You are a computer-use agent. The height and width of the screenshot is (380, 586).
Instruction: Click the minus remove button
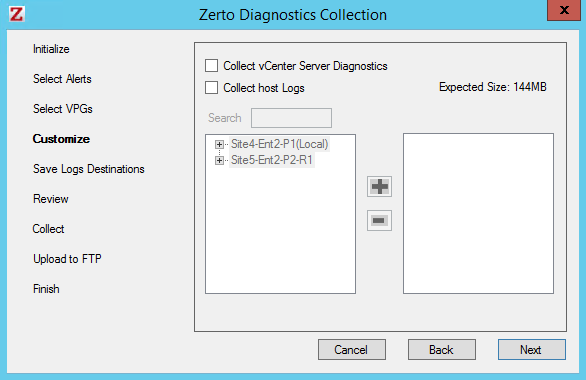pyautogui.click(x=379, y=220)
